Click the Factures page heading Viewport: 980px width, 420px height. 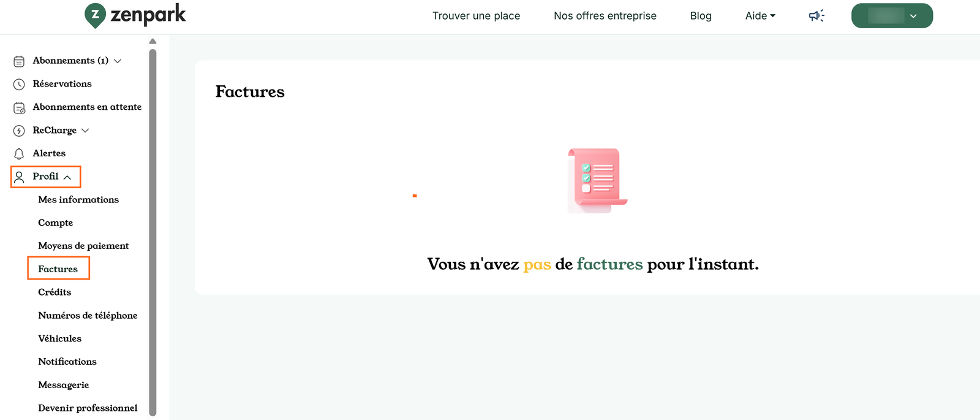(x=250, y=92)
